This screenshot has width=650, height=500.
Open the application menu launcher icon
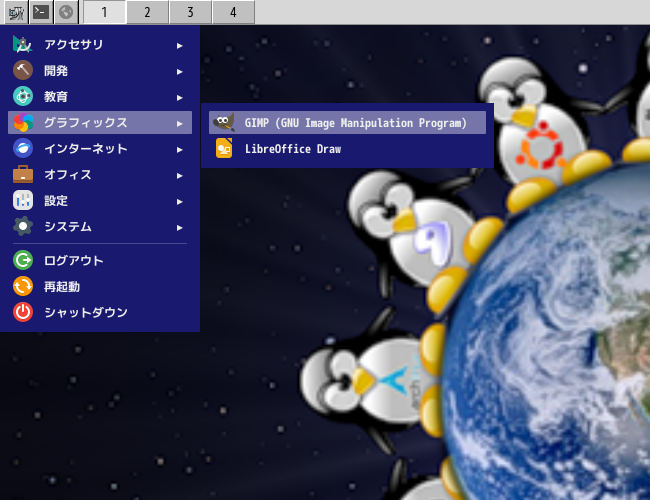click(x=17, y=12)
